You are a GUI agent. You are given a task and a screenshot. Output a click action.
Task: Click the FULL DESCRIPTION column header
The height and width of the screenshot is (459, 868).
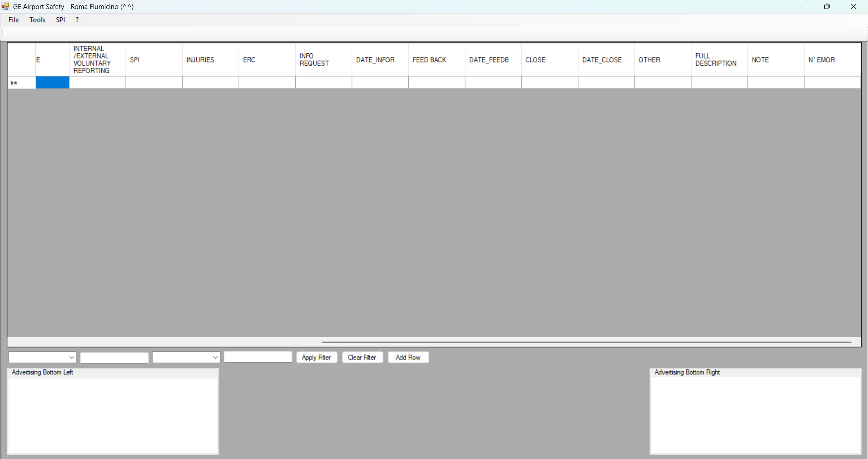[x=719, y=60]
